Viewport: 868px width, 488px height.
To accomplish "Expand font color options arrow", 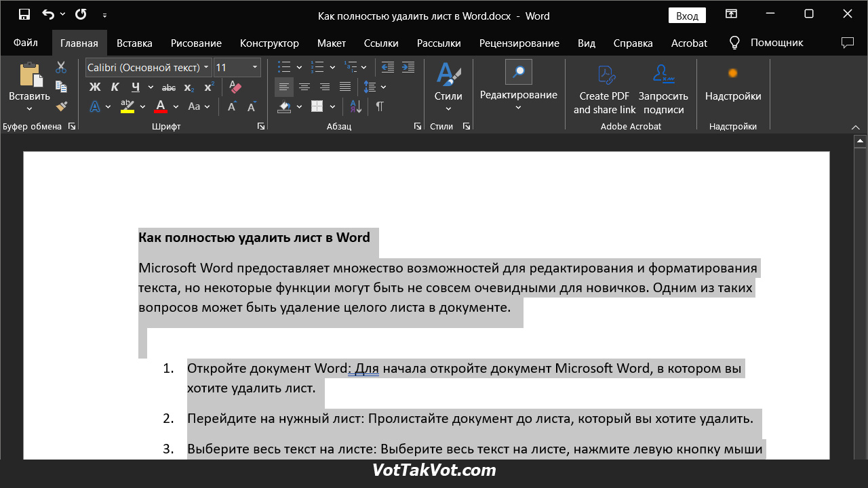I will click(x=176, y=106).
